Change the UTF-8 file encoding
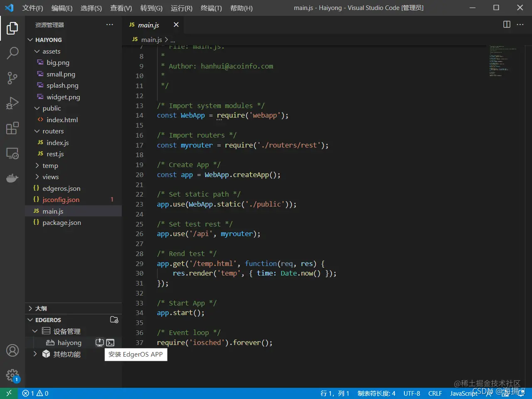The height and width of the screenshot is (399, 532). (412, 393)
